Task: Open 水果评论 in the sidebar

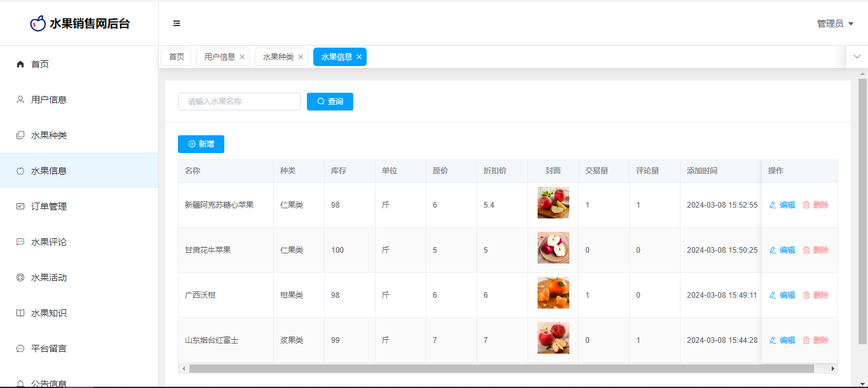Action: tap(79, 242)
